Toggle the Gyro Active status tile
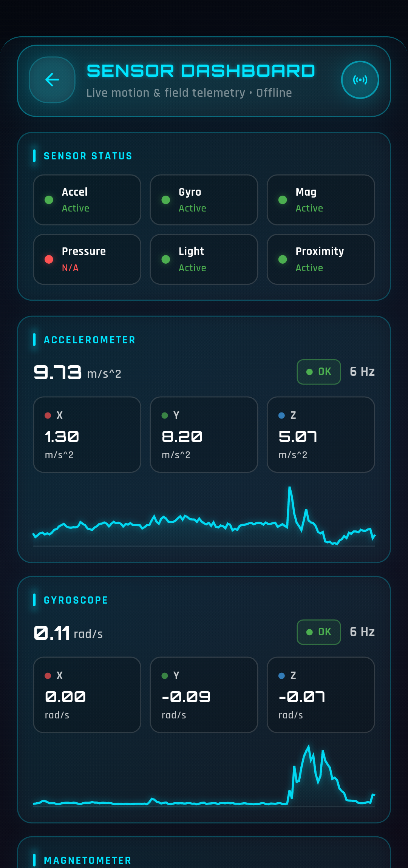The height and width of the screenshot is (868, 408). (203, 200)
